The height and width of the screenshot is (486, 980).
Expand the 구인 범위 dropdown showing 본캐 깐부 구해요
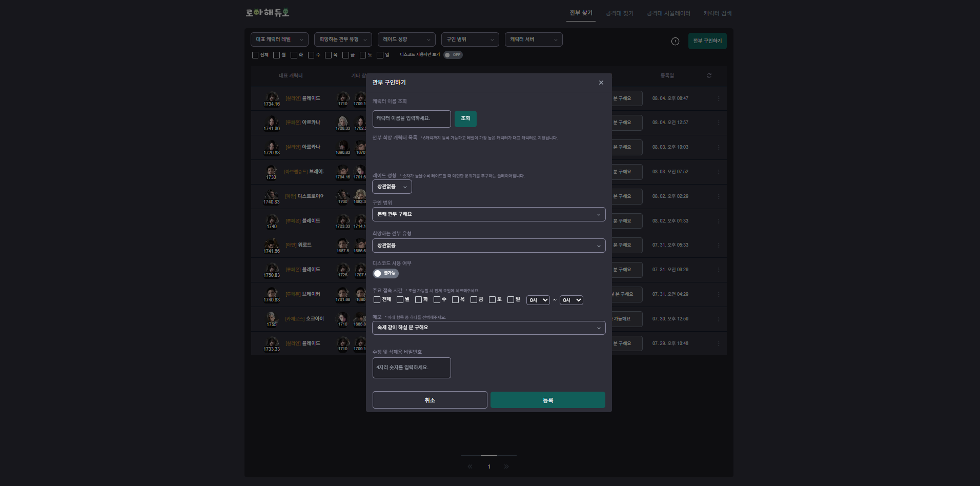pyautogui.click(x=488, y=214)
